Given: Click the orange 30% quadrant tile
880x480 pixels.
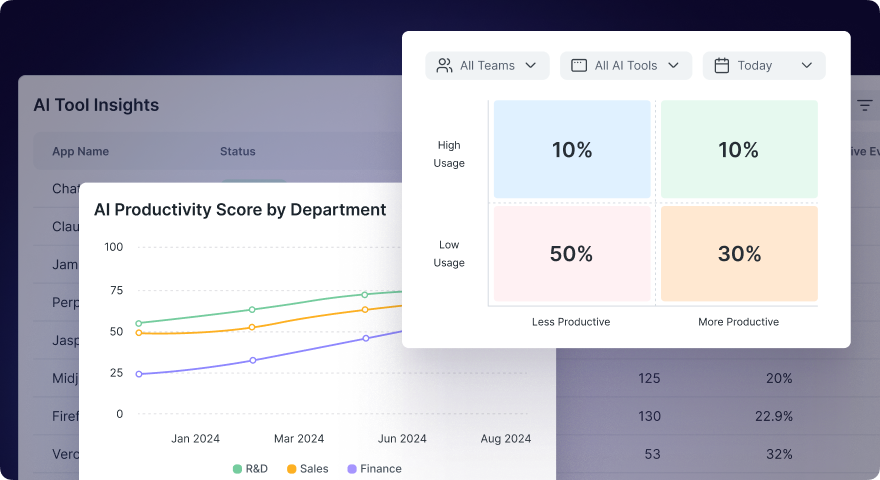Looking at the screenshot, I should click(738, 254).
